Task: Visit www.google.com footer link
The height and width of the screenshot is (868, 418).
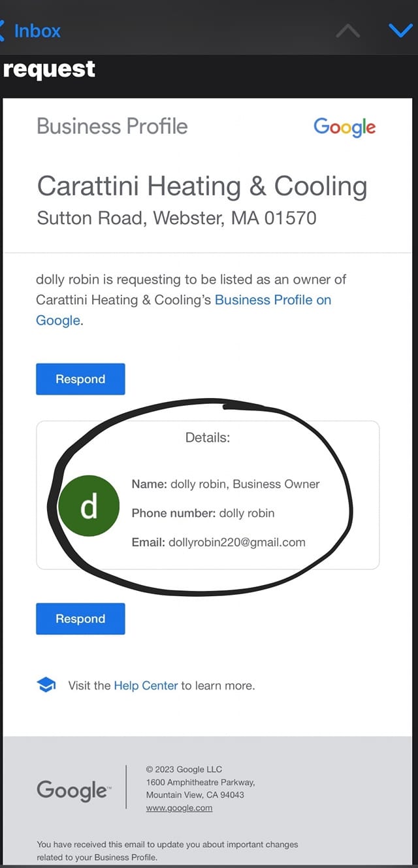Action: [179, 808]
